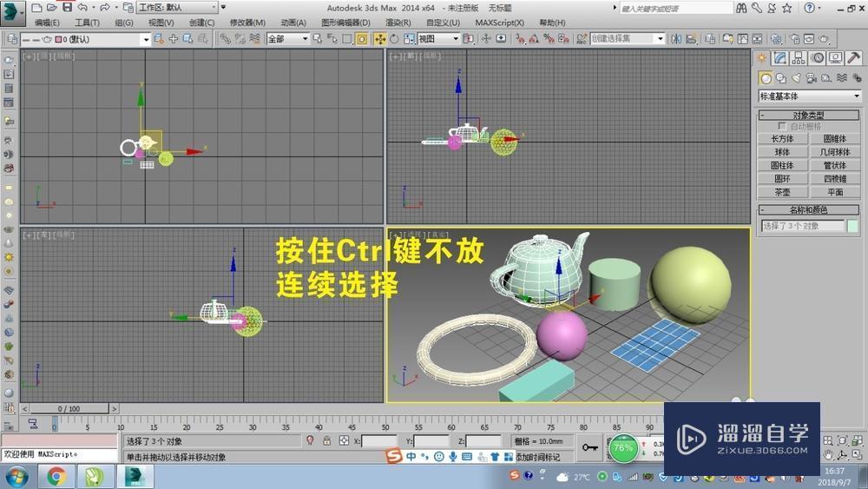
Task: Toggle the Percent Snap icon
Action: pyautogui.click(x=549, y=39)
